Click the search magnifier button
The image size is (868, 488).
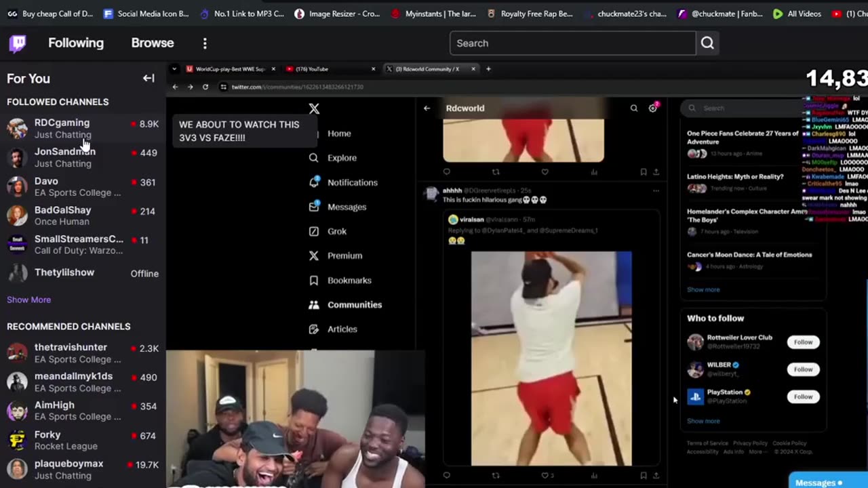pos(707,43)
